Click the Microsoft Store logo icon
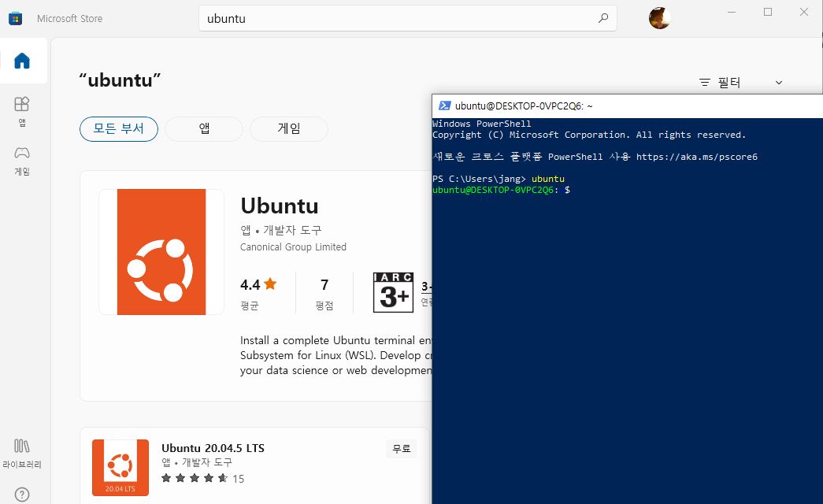This screenshot has width=823, height=504. pos(15,19)
